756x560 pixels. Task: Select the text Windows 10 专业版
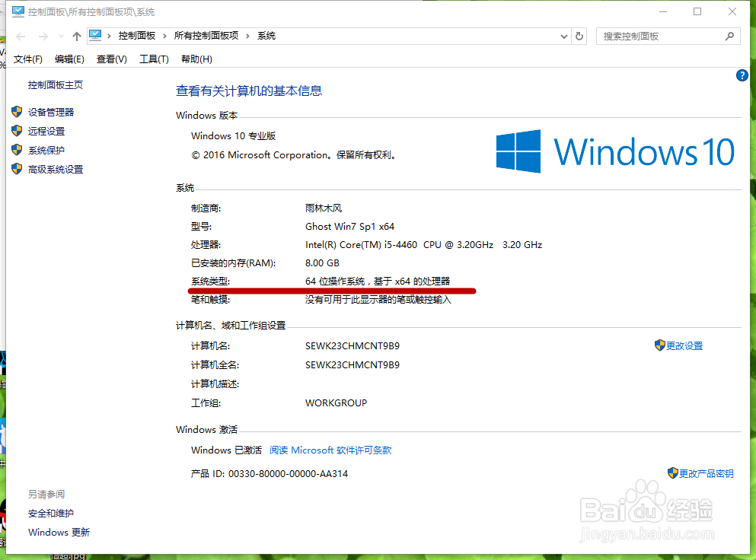[x=234, y=136]
